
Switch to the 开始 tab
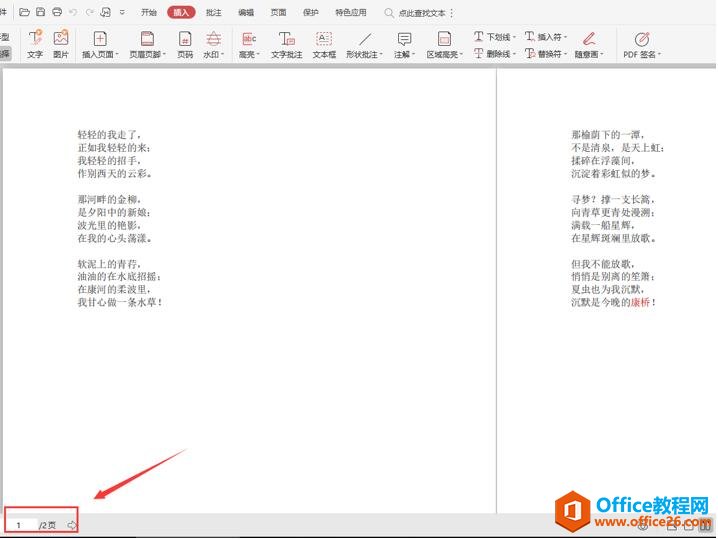149,12
